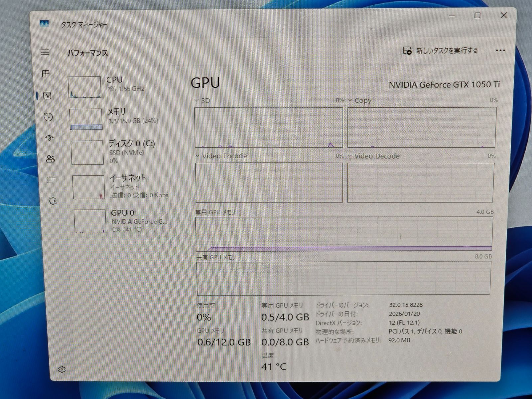
Task: Open the Startup apps page icon
Action: (50, 138)
